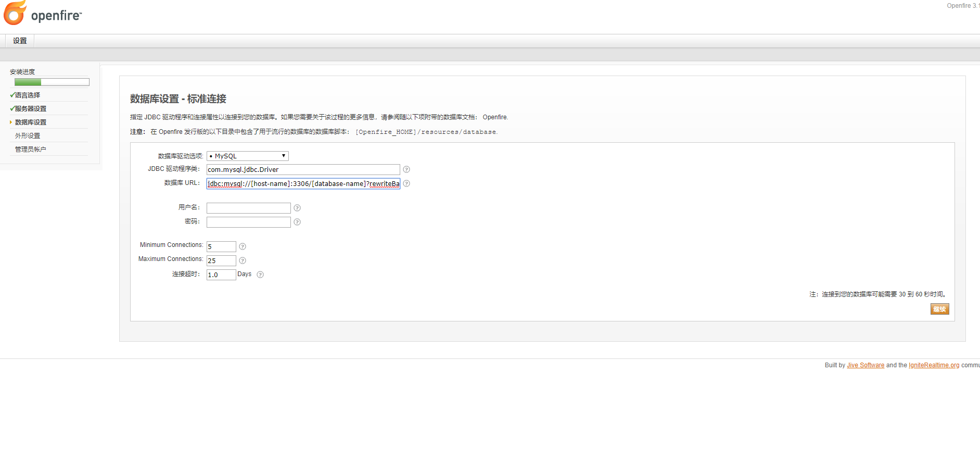This screenshot has width=980, height=472.
Task: View help for Maximum Connections
Action: click(x=243, y=260)
